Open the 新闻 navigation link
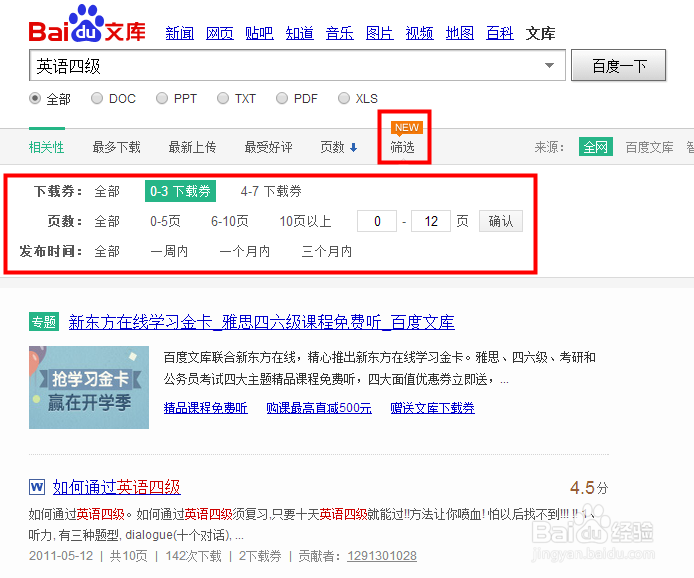This screenshot has width=694, height=578. (x=179, y=33)
